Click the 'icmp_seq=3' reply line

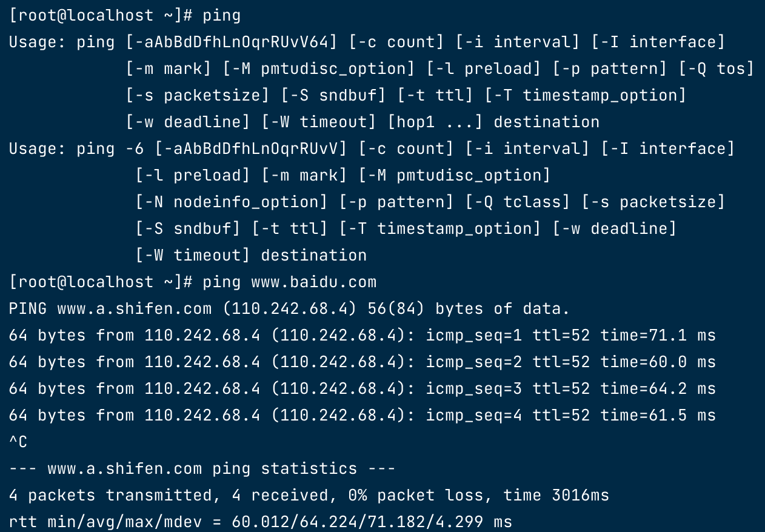(x=362, y=389)
